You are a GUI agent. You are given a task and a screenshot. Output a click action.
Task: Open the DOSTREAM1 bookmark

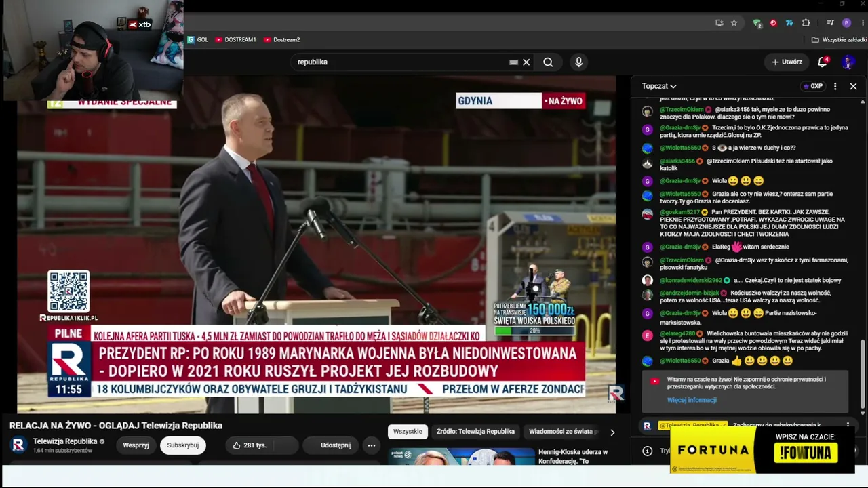(235, 40)
